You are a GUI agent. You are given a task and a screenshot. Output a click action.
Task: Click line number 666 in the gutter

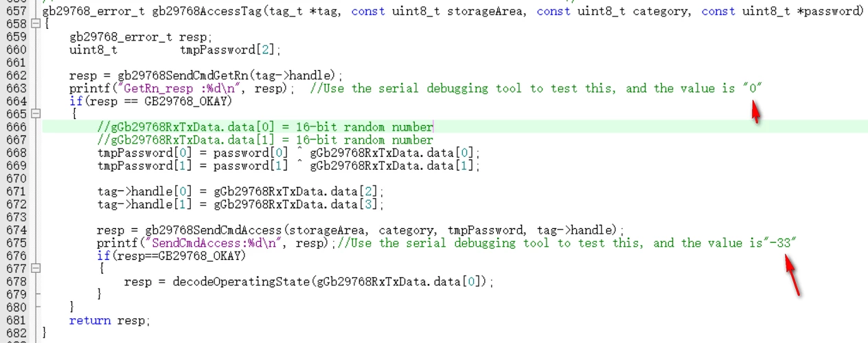16,127
